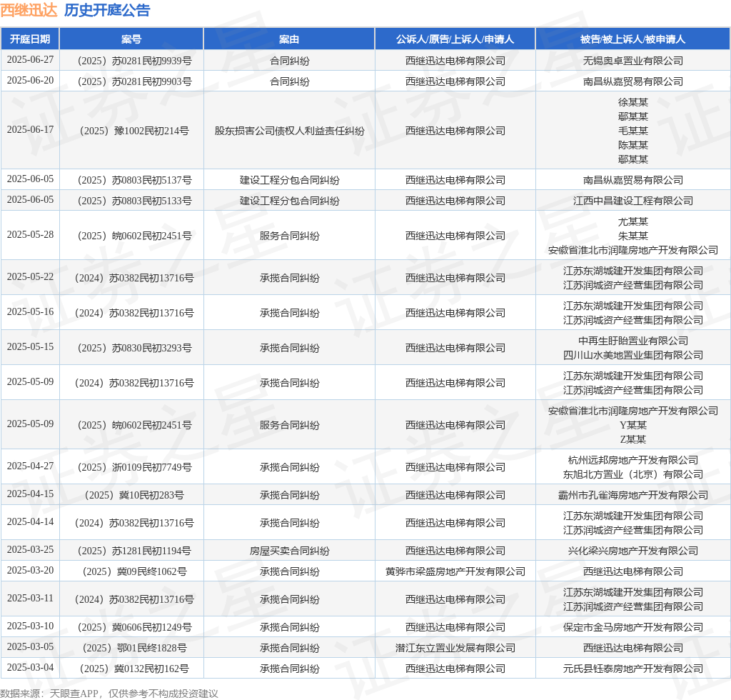731x700 pixels.
Task: Select case number (2025)苏0830民初3293号
Action: click(x=134, y=348)
